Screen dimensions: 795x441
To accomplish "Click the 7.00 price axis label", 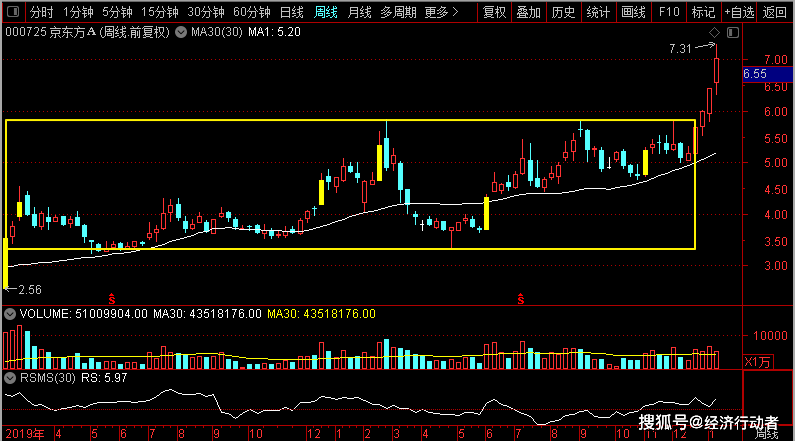I will 776,60.
